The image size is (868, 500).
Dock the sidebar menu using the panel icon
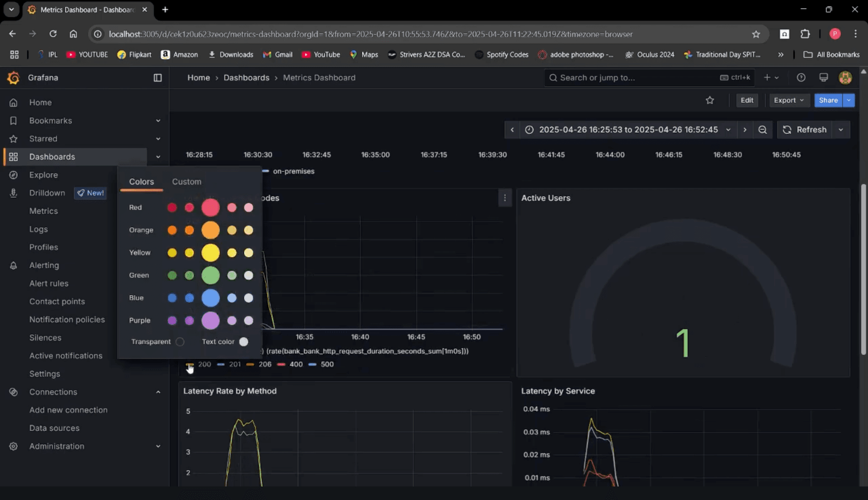coord(157,78)
